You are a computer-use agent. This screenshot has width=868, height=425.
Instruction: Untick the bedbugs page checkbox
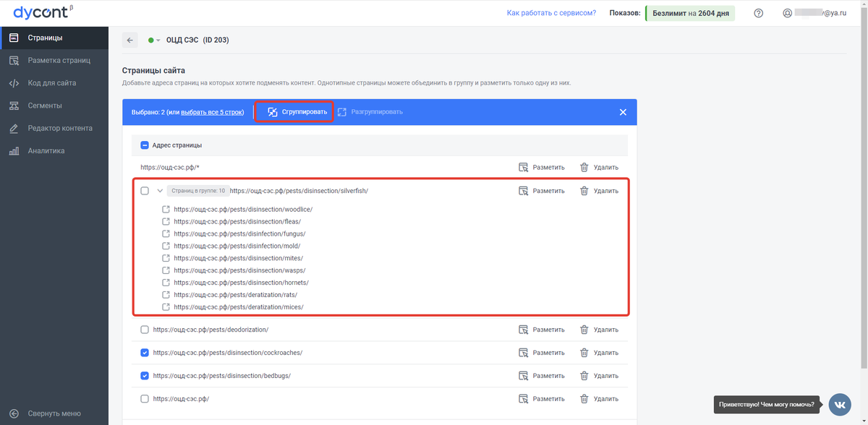(145, 376)
